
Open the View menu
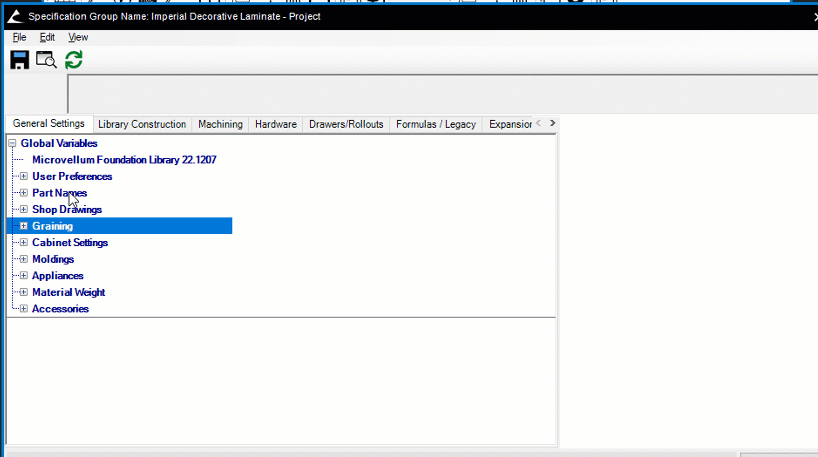pyautogui.click(x=78, y=37)
